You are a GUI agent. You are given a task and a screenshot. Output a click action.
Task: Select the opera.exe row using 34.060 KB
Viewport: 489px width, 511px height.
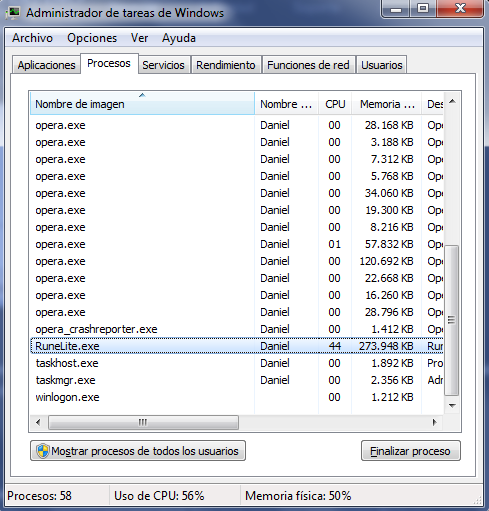(x=237, y=193)
